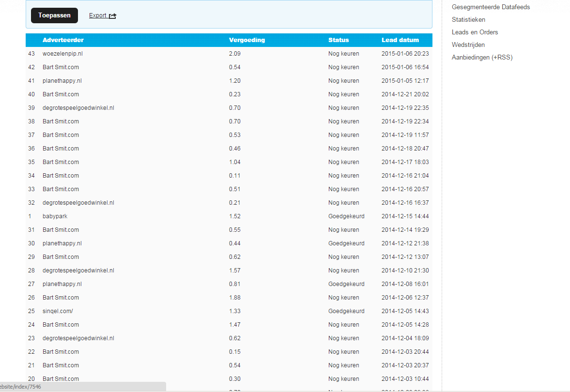This screenshot has width=570, height=392.
Task: Click the 2.09 vergoeding value
Action: click(x=235, y=54)
